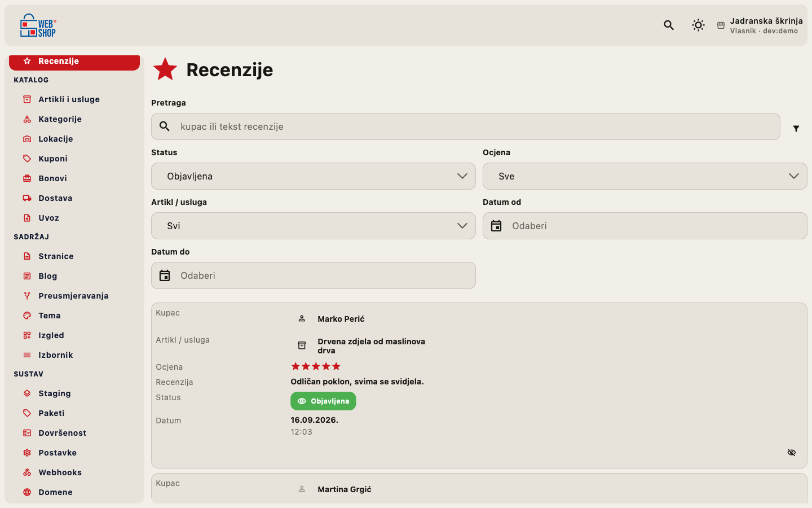The width and height of the screenshot is (812, 508).
Task: Focus the Pretraga search input field
Action: pyautogui.click(x=466, y=126)
